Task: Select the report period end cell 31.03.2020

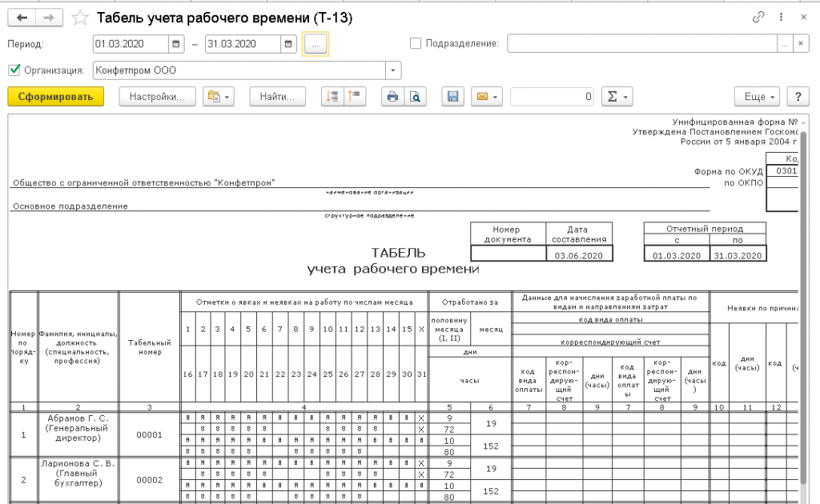Action: pos(738,255)
